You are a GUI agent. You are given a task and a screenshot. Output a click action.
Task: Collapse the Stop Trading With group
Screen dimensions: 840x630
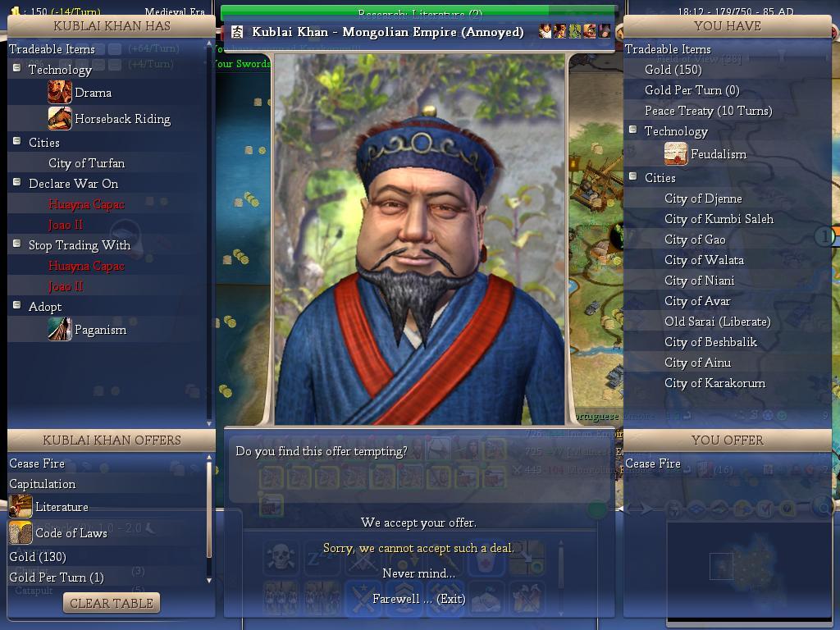point(17,244)
